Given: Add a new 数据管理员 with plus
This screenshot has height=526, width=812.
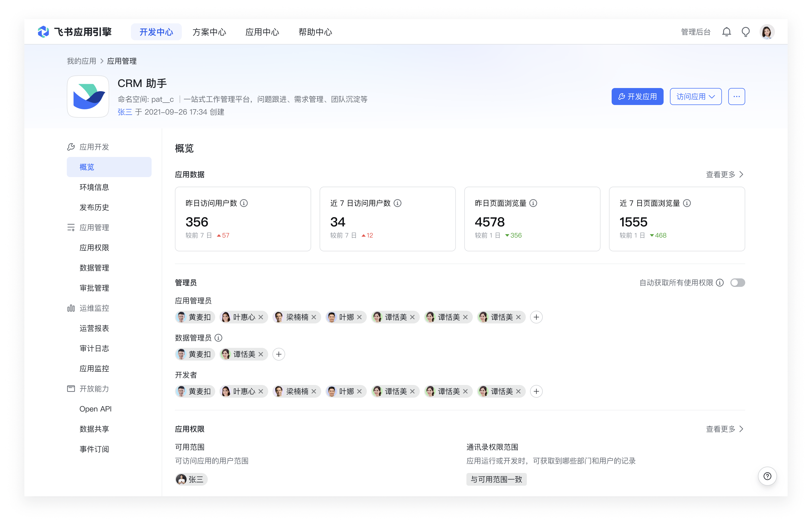Looking at the screenshot, I should pos(279,354).
